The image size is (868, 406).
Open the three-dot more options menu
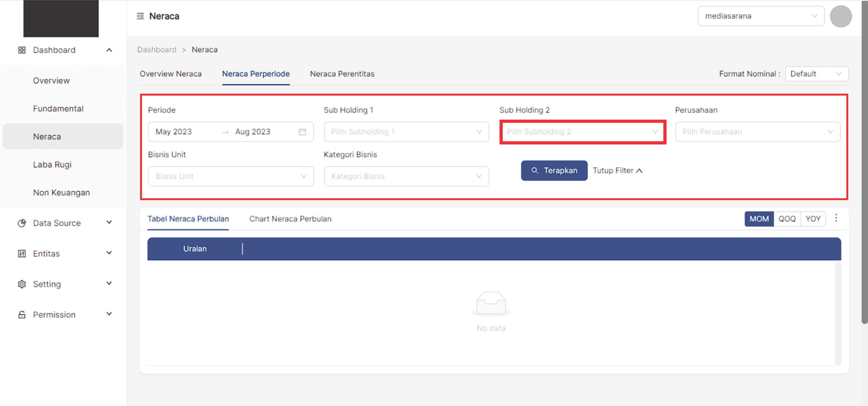pyautogui.click(x=836, y=218)
